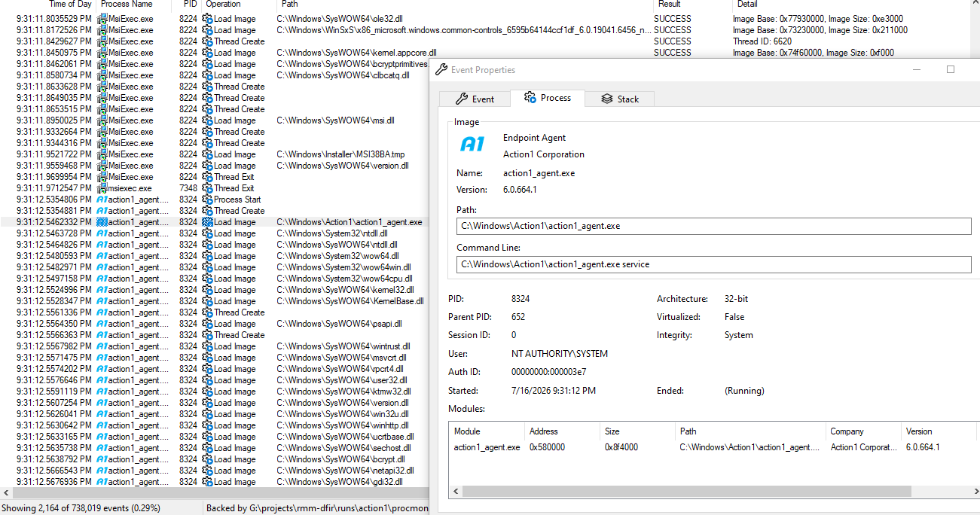This screenshot has height=515, width=980.
Task: Click the PID column header in the event list
Action: [189, 5]
